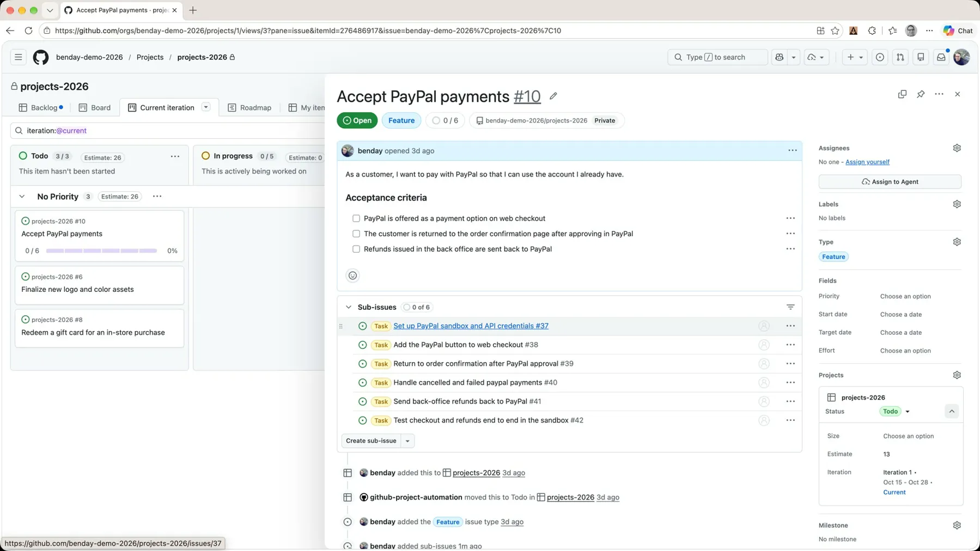Open the Status Todo dropdown
980x551 pixels.
895,412
